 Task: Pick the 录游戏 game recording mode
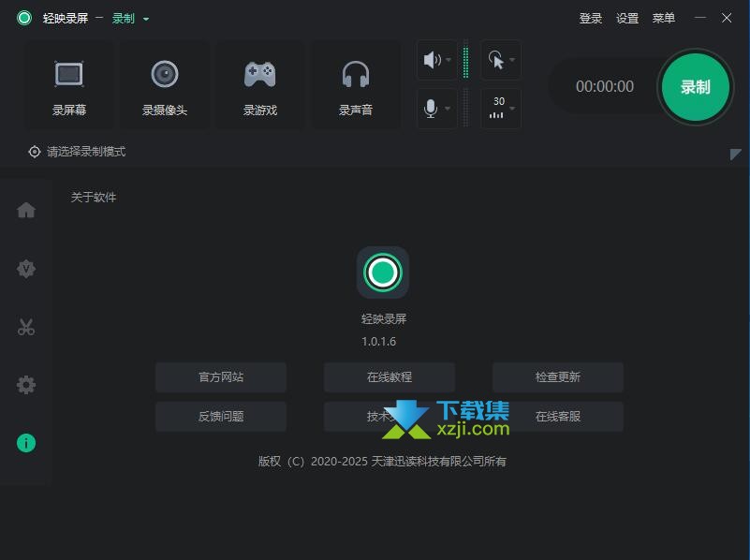coord(259,85)
